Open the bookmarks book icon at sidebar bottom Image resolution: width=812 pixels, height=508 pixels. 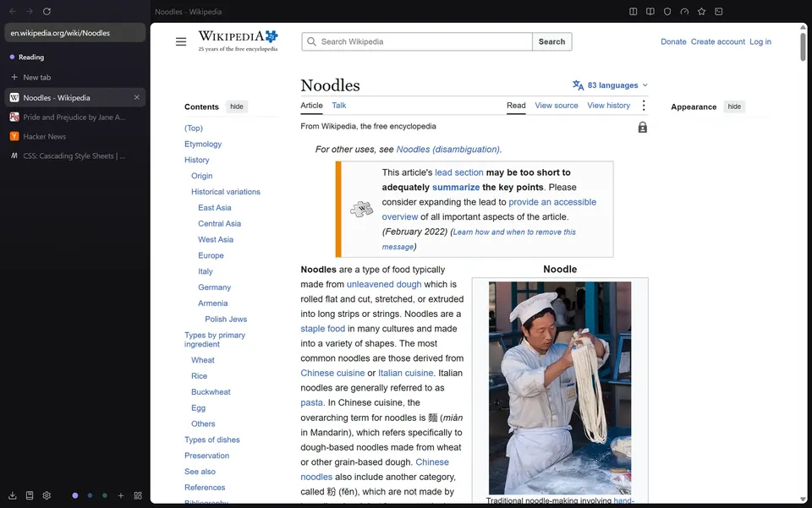(x=30, y=495)
